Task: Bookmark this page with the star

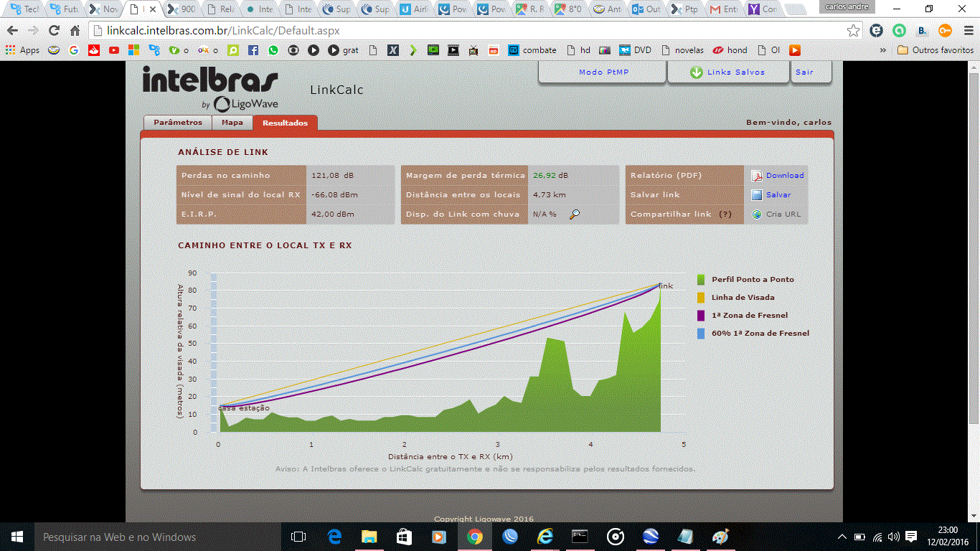Action: click(853, 31)
